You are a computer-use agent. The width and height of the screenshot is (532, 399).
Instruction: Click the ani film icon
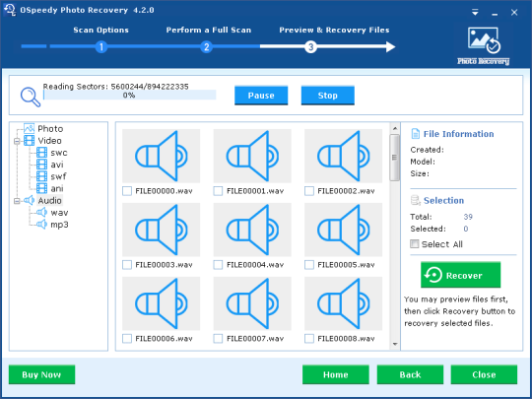(x=41, y=188)
